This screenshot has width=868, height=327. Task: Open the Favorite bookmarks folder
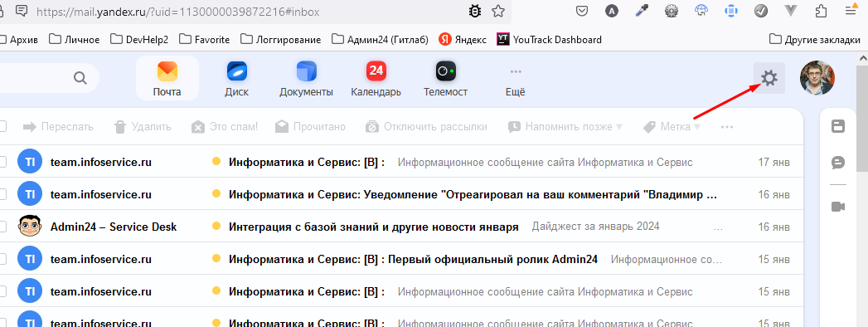click(x=204, y=39)
